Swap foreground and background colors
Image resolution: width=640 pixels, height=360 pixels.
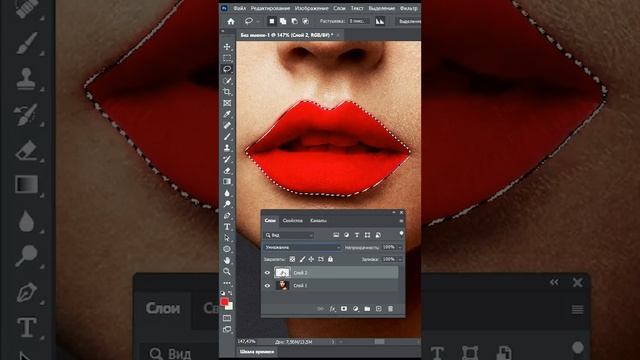coord(230,293)
